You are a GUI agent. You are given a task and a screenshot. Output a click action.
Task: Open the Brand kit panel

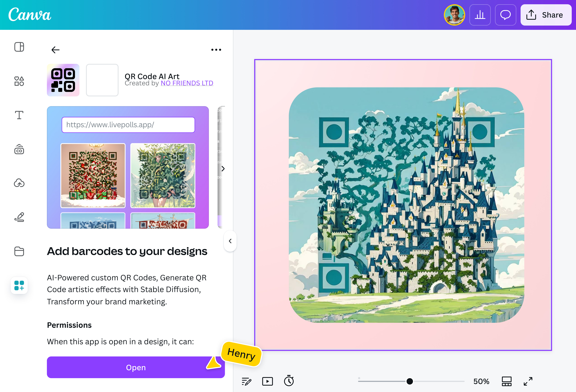tap(19, 149)
